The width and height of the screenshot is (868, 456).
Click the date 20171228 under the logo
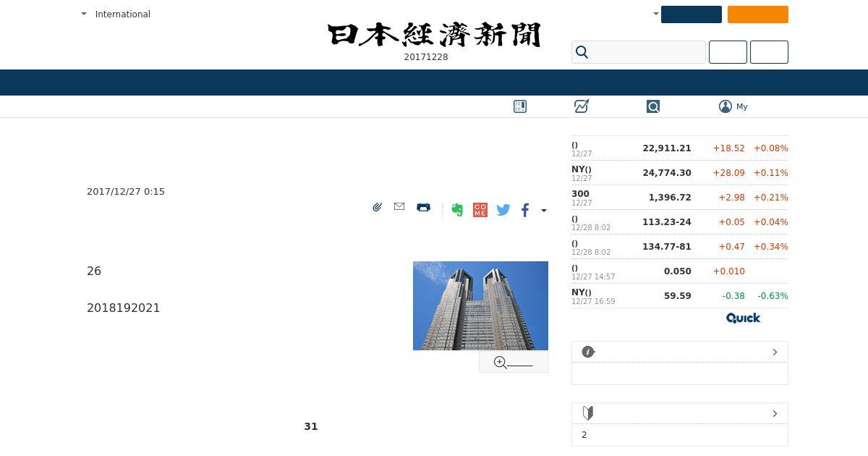point(426,57)
